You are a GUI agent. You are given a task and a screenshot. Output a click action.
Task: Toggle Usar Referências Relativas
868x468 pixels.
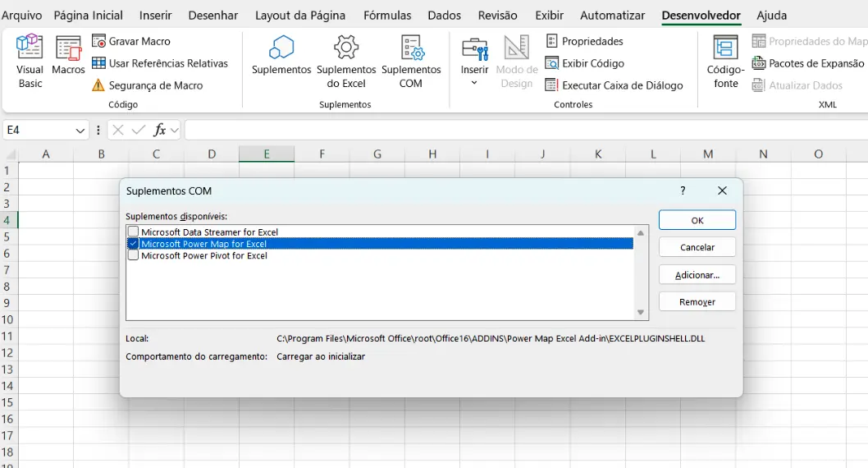(x=160, y=63)
